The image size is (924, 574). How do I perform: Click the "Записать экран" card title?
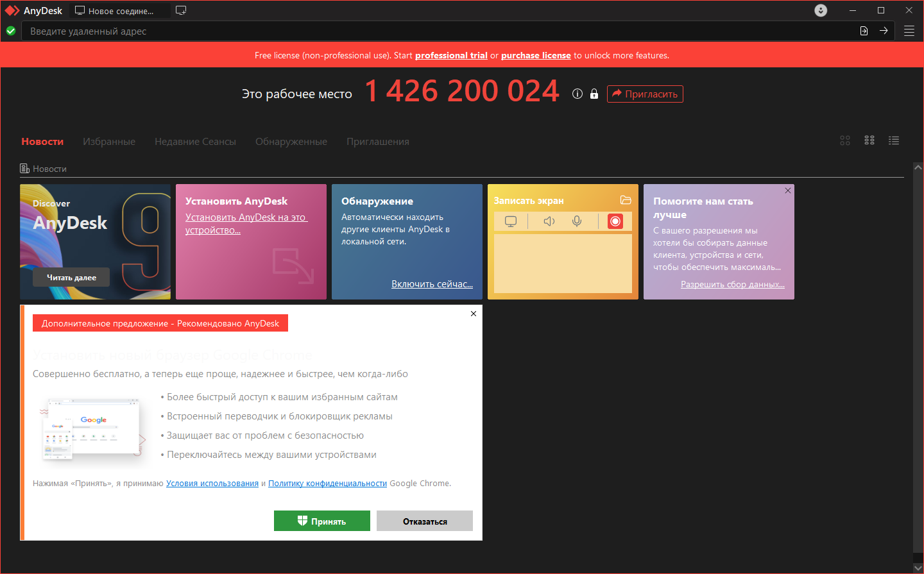coord(529,200)
